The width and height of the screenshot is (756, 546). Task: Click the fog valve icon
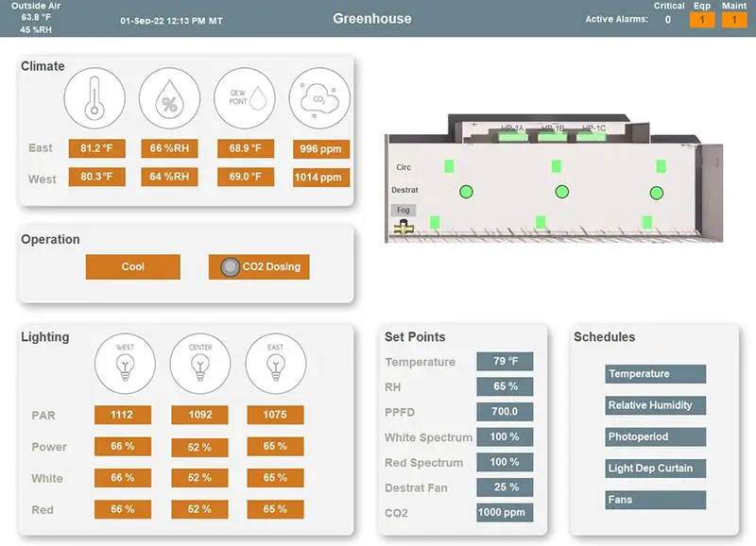(x=404, y=228)
